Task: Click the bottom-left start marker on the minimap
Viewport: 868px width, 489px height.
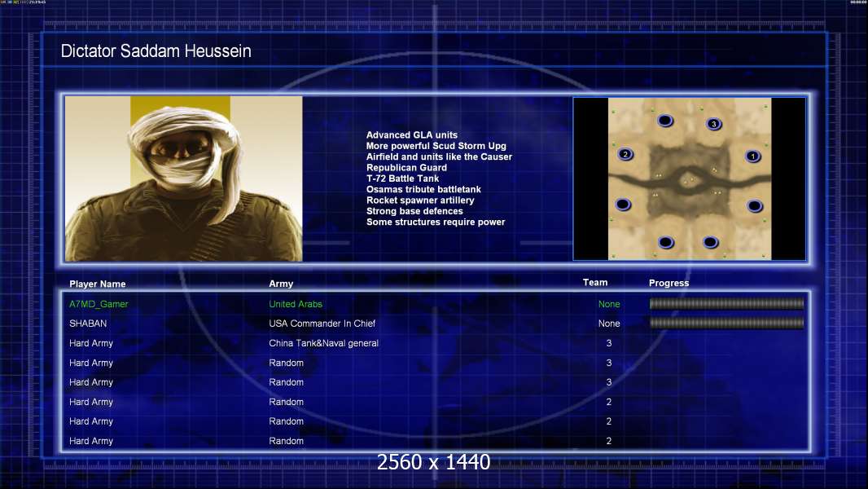Action: tap(666, 242)
